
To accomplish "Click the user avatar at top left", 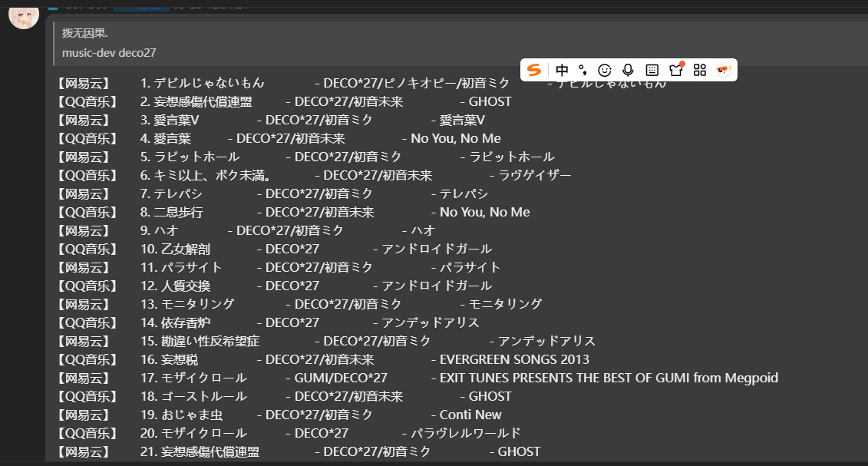I will (x=23, y=17).
